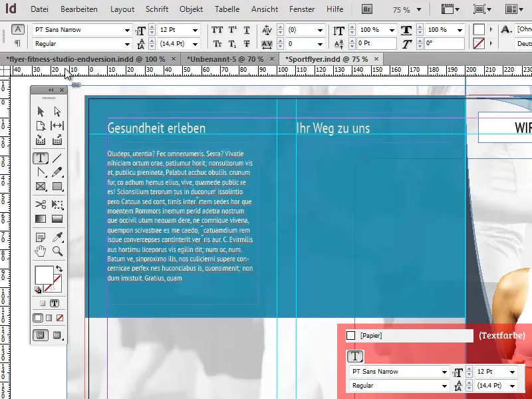Select the Scissors tool
The height and width of the screenshot is (399, 532).
[41, 204]
